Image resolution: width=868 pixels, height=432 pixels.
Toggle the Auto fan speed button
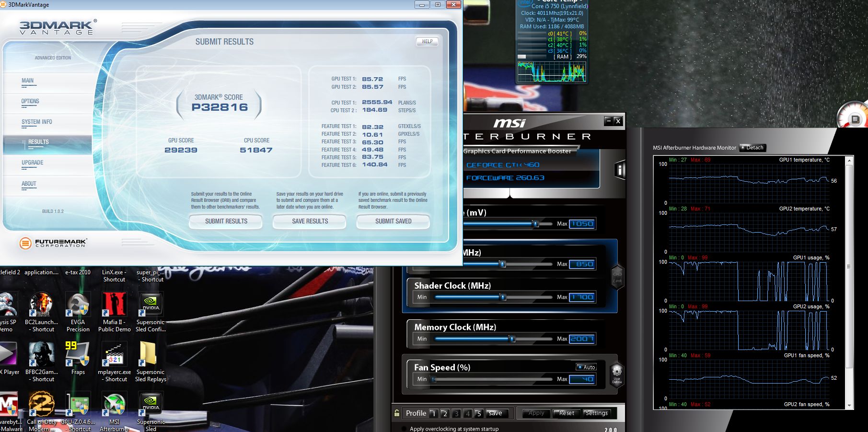point(586,367)
